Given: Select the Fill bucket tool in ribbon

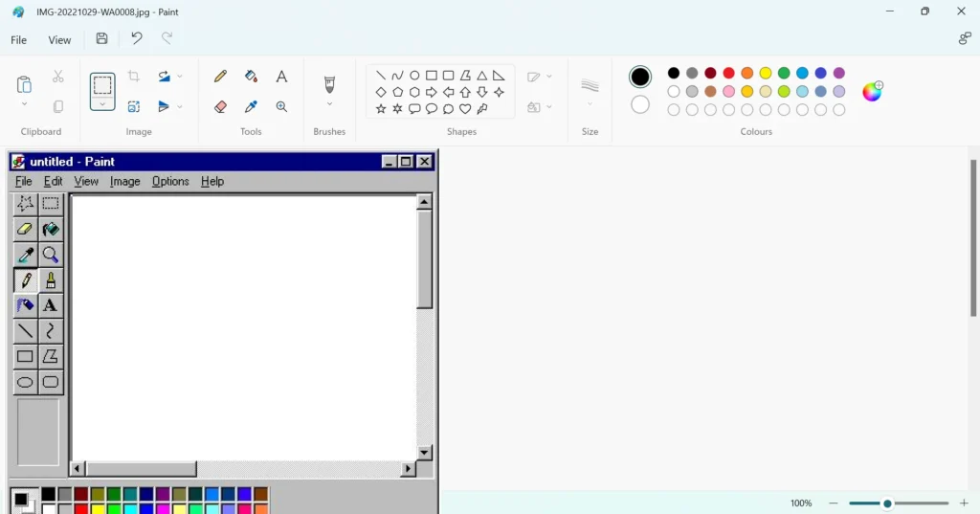Looking at the screenshot, I should coord(251,77).
